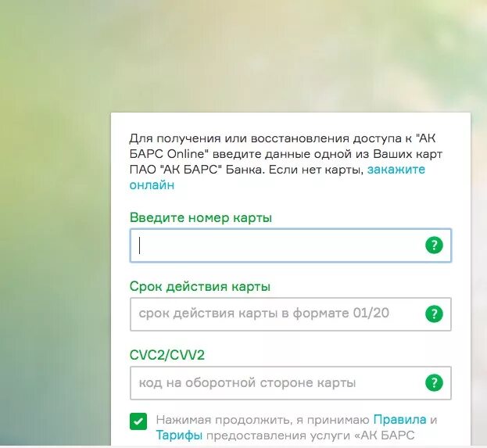487x448 pixels.
Task: Click the 'Нажимая продолжить, я принимаю' text
Action: [263, 420]
